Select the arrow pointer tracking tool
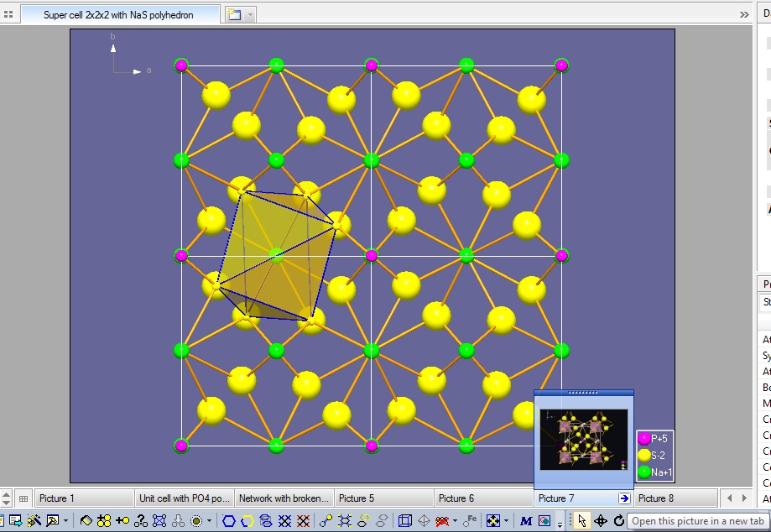The height and width of the screenshot is (532, 771). [582, 521]
